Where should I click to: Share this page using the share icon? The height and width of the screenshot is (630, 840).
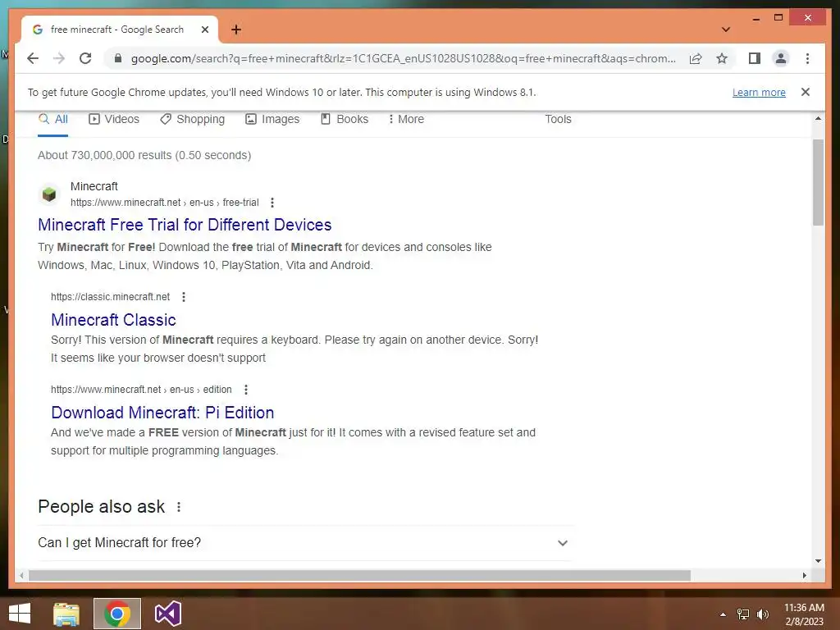(696, 58)
